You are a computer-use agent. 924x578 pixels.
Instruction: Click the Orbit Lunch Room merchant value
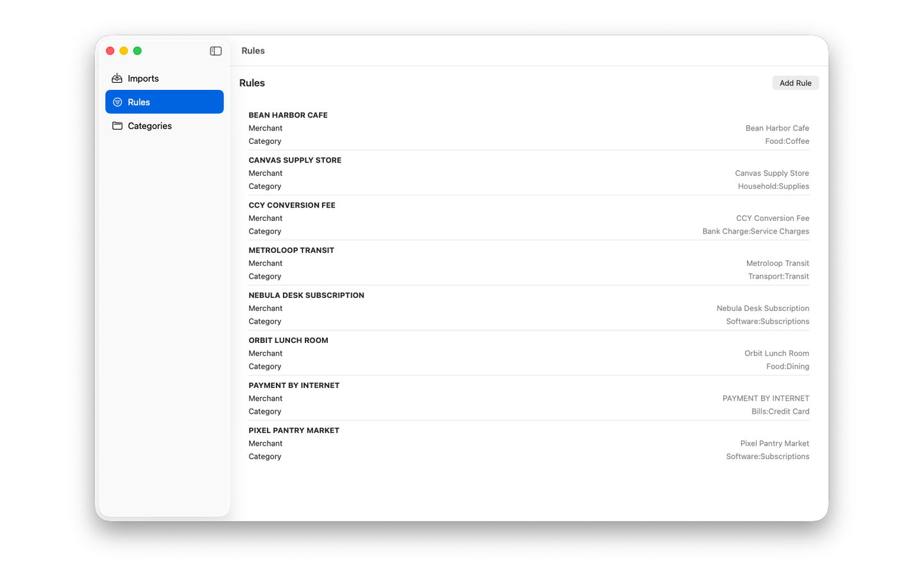(x=776, y=353)
